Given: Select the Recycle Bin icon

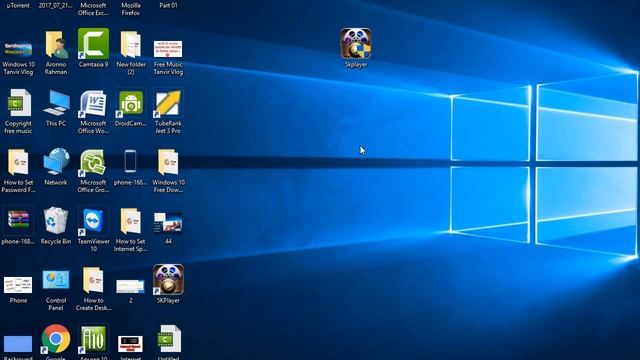Looking at the screenshot, I should pyautogui.click(x=56, y=221).
